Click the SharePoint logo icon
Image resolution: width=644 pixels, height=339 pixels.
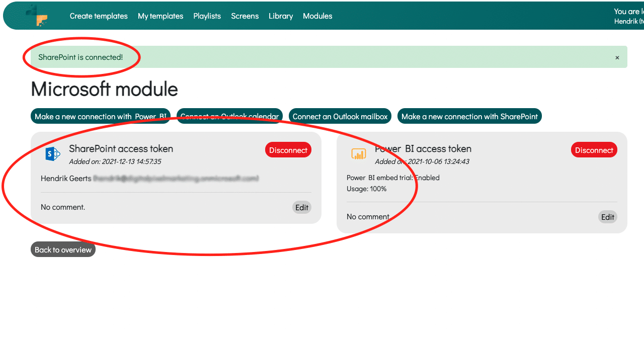52,154
